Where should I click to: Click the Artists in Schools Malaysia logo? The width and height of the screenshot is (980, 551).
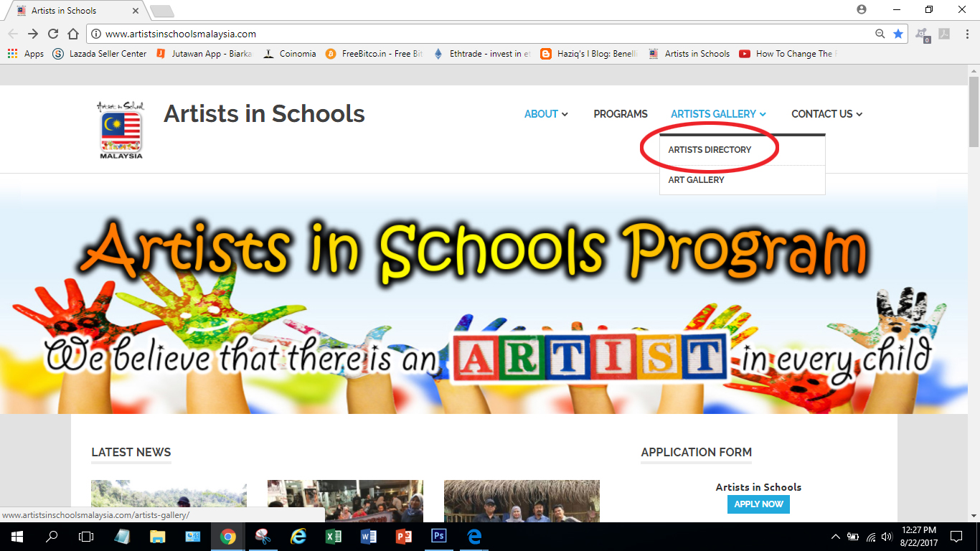121,130
